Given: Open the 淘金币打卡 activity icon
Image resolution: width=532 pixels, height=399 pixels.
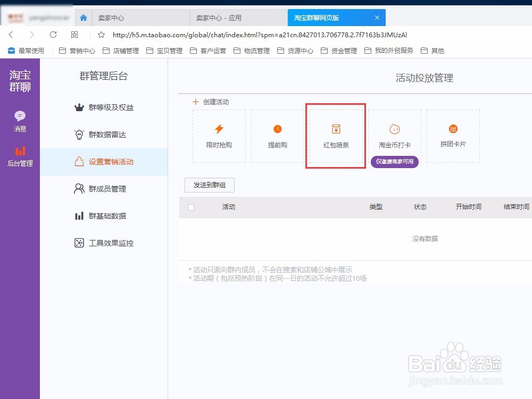Looking at the screenshot, I should click(x=394, y=128).
